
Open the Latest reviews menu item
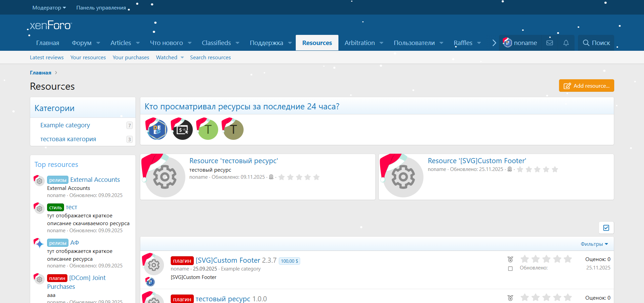[47, 58]
